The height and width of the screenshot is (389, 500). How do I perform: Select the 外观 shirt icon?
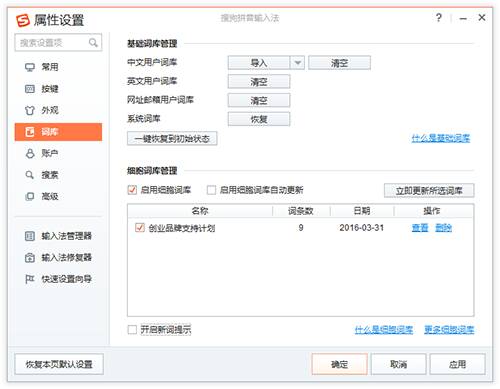30,110
